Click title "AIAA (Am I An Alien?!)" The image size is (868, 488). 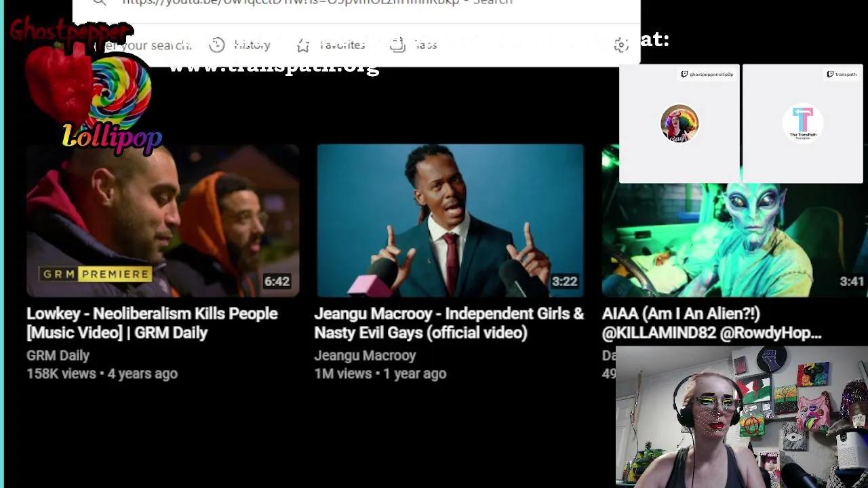click(x=711, y=323)
